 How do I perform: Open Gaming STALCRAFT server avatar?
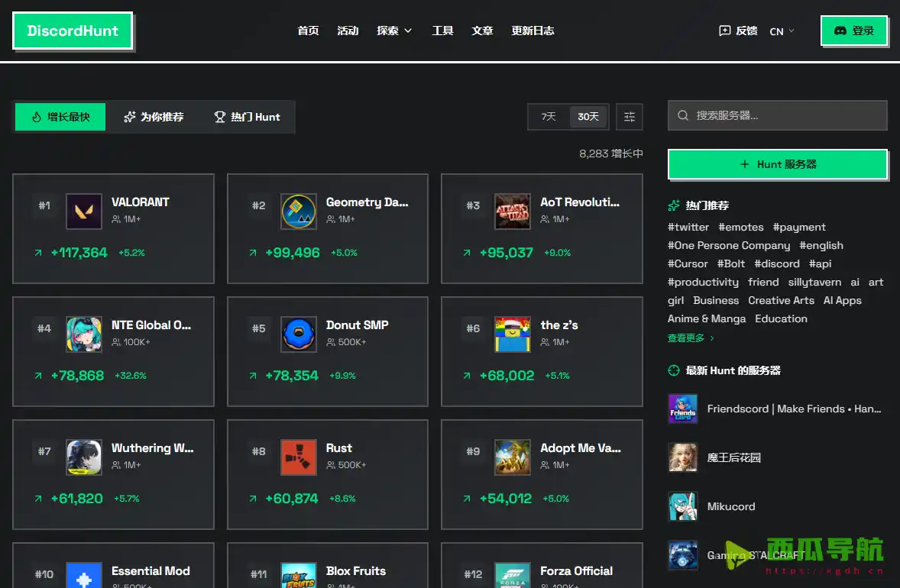(682, 555)
